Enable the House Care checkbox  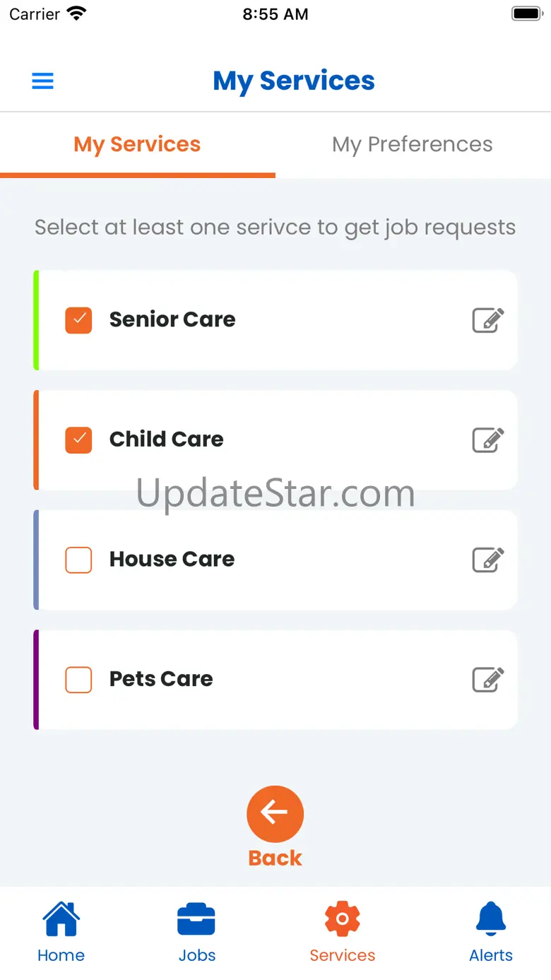coord(78,560)
